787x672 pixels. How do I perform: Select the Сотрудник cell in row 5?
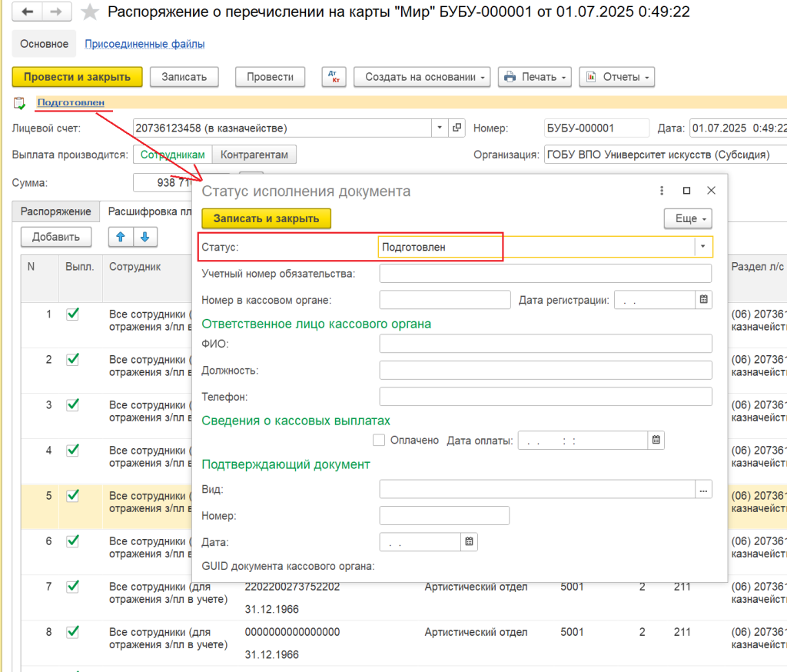tap(148, 506)
